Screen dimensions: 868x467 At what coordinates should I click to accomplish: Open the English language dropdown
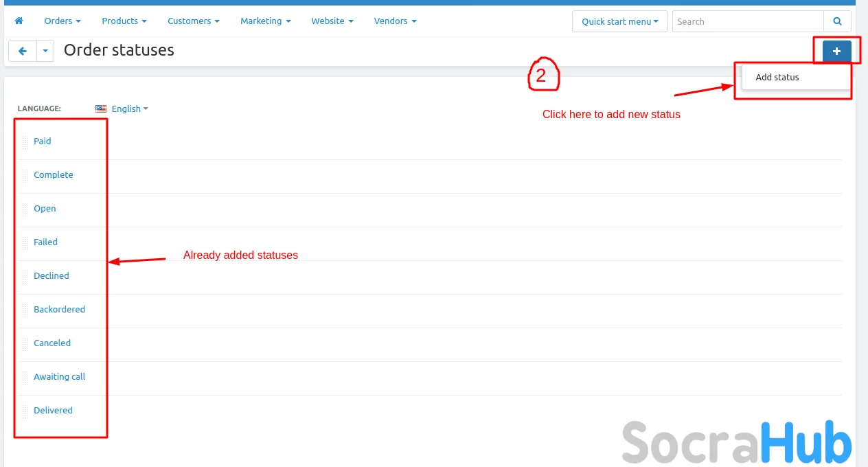(x=130, y=109)
